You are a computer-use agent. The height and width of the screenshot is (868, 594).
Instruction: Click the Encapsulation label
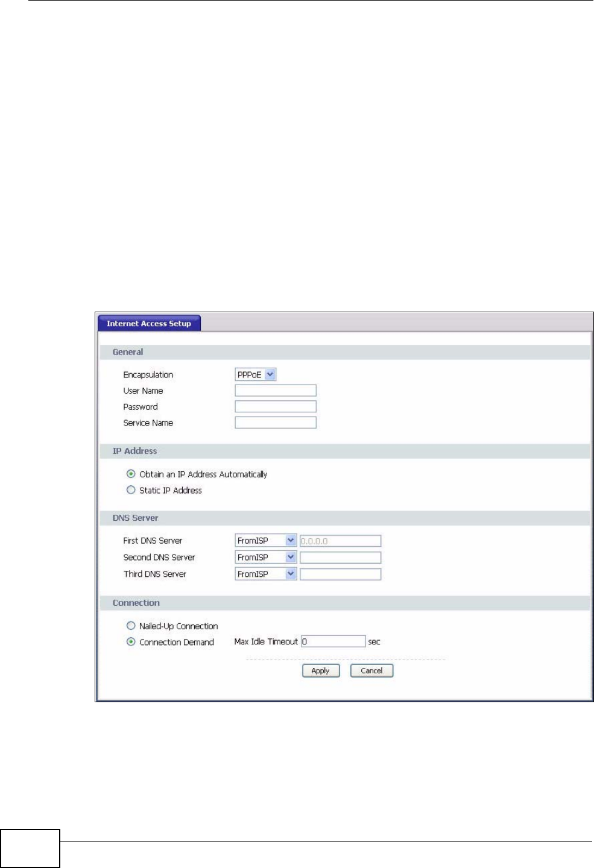pos(148,375)
